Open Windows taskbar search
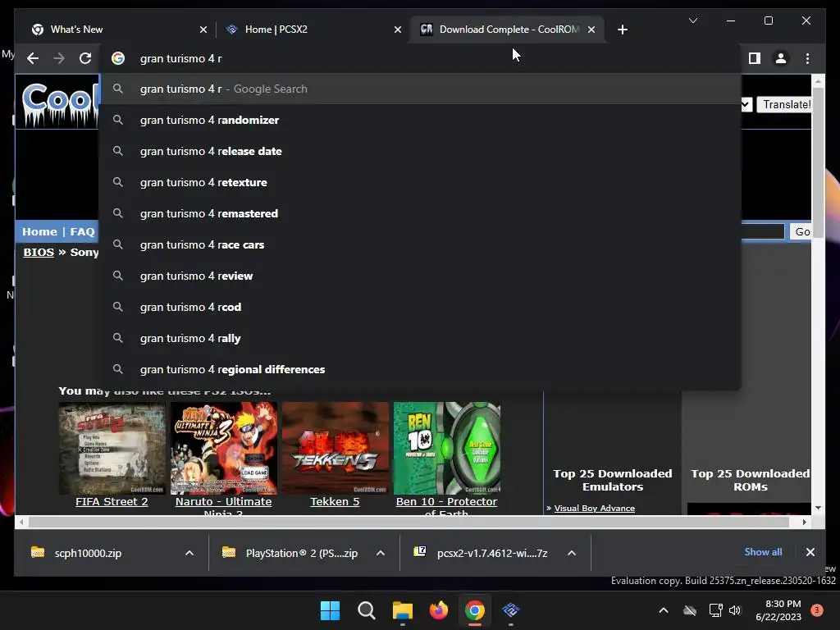This screenshot has height=630, width=840. pyautogui.click(x=367, y=610)
